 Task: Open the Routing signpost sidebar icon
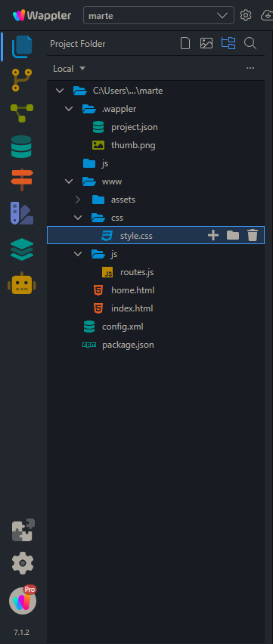pyautogui.click(x=22, y=180)
